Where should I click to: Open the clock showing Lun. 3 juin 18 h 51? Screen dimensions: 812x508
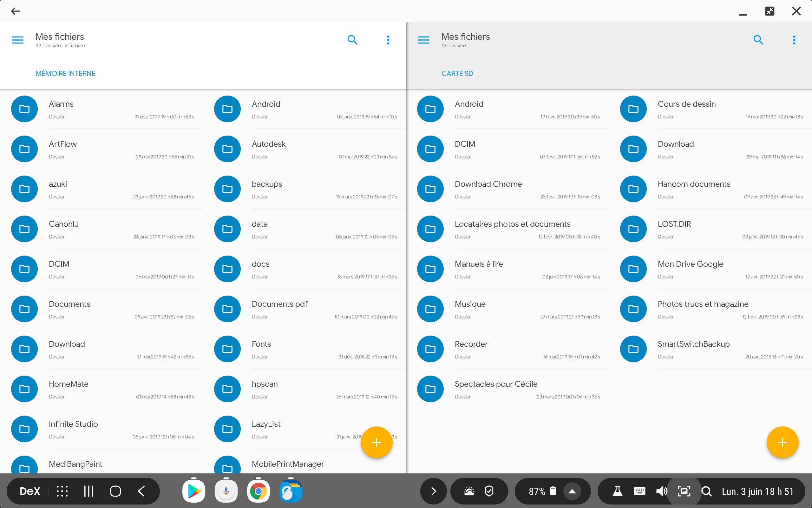point(758,491)
